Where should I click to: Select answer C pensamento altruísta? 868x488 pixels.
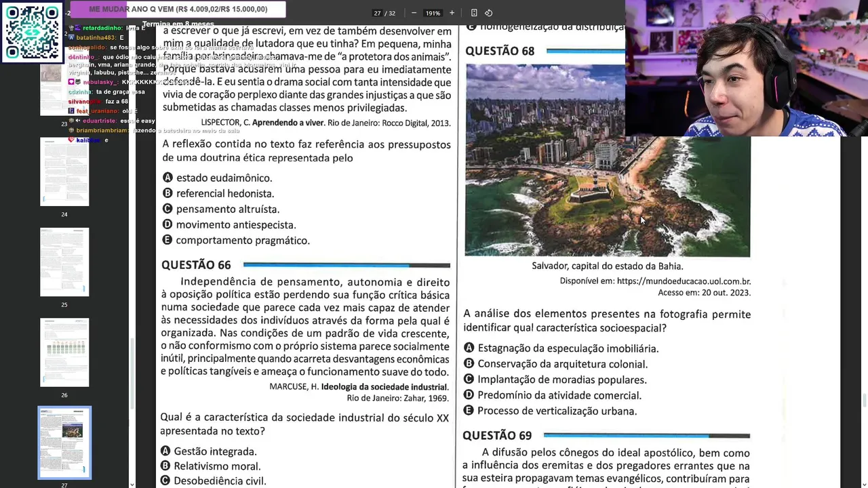point(221,209)
